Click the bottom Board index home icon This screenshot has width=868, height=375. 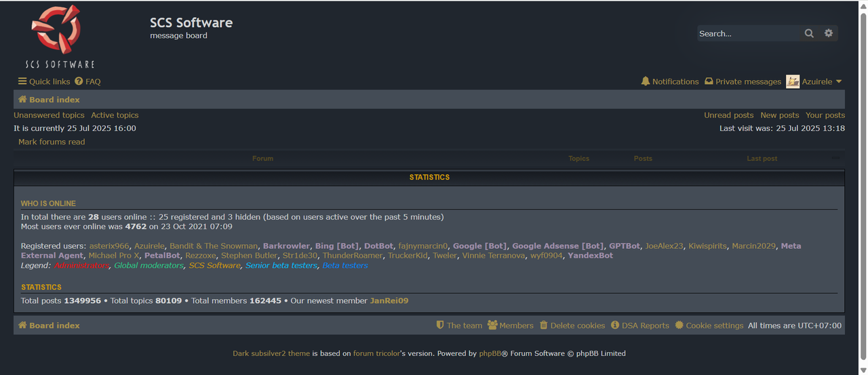click(x=22, y=325)
